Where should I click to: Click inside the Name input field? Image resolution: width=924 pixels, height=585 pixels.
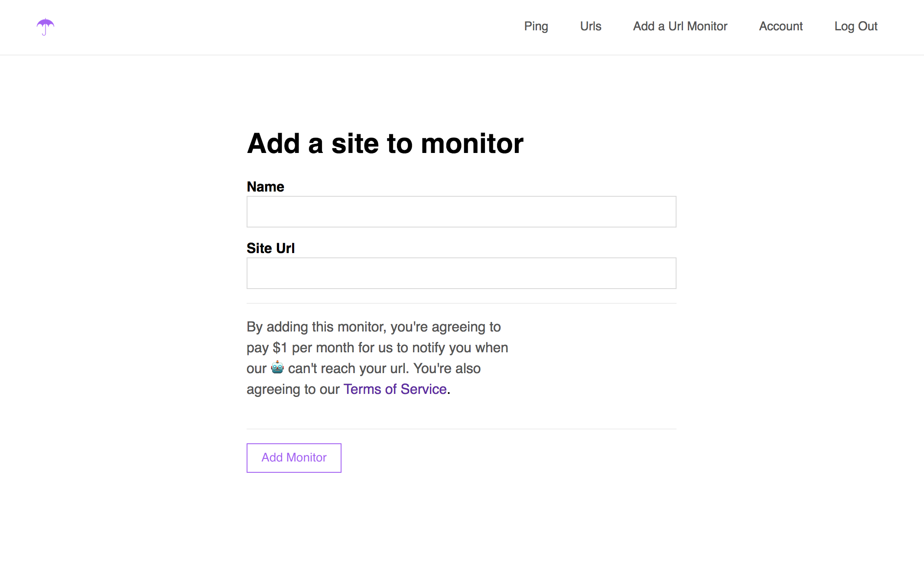461,211
